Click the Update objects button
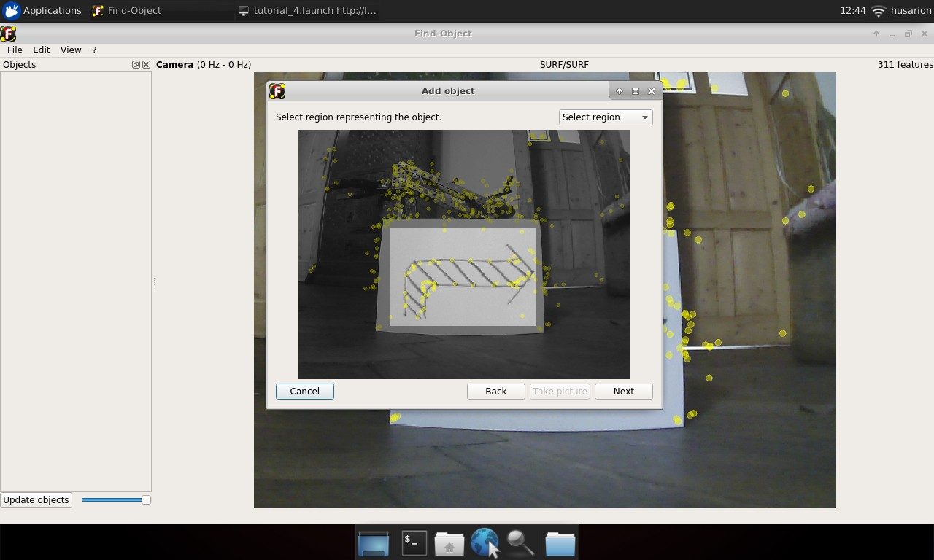Viewport: 934px width, 560px height. coord(36,500)
